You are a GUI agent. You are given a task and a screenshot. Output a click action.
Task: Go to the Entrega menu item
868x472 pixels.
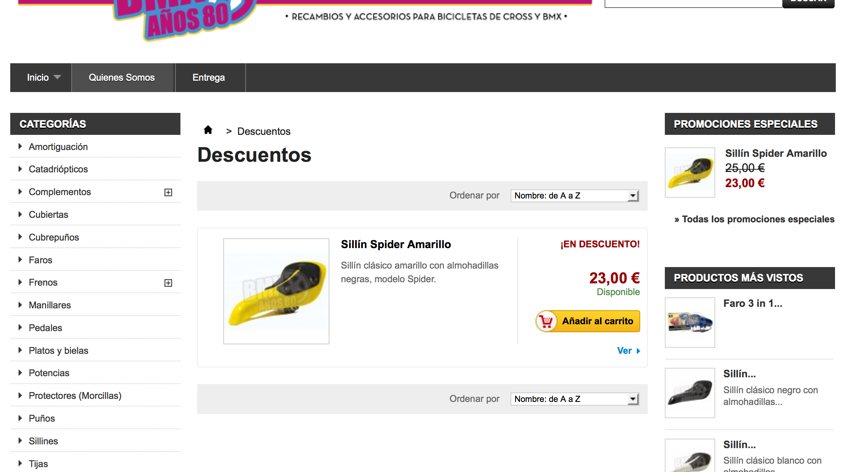tap(209, 78)
